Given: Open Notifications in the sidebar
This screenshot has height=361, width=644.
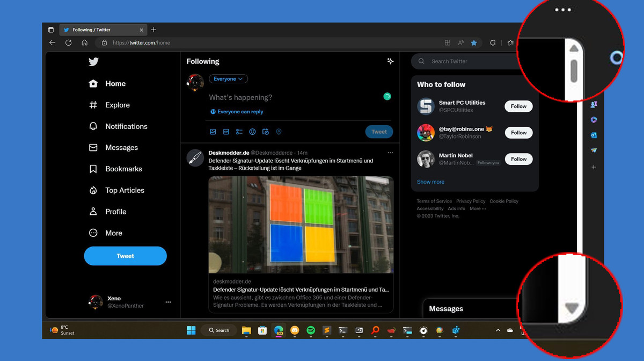Looking at the screenshot, I should coord(118,126).
